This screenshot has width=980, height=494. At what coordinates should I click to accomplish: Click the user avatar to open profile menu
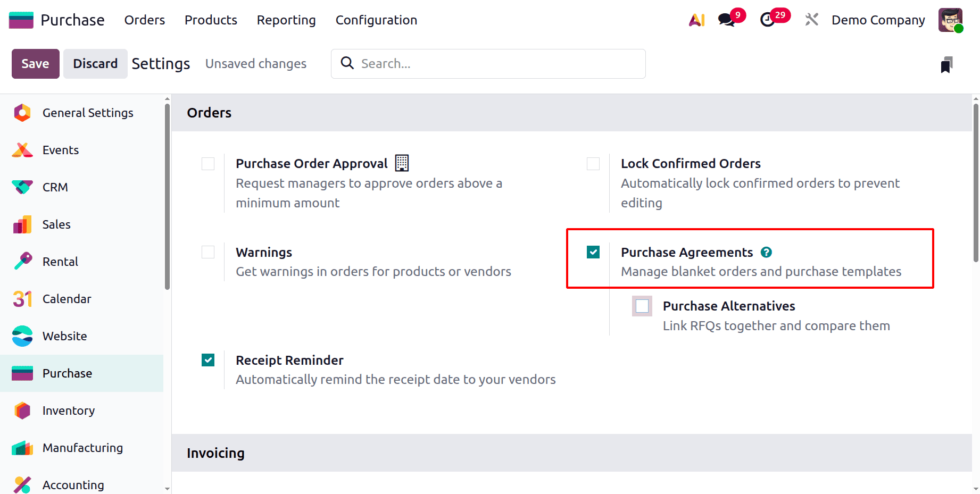[x=950, y=20]
